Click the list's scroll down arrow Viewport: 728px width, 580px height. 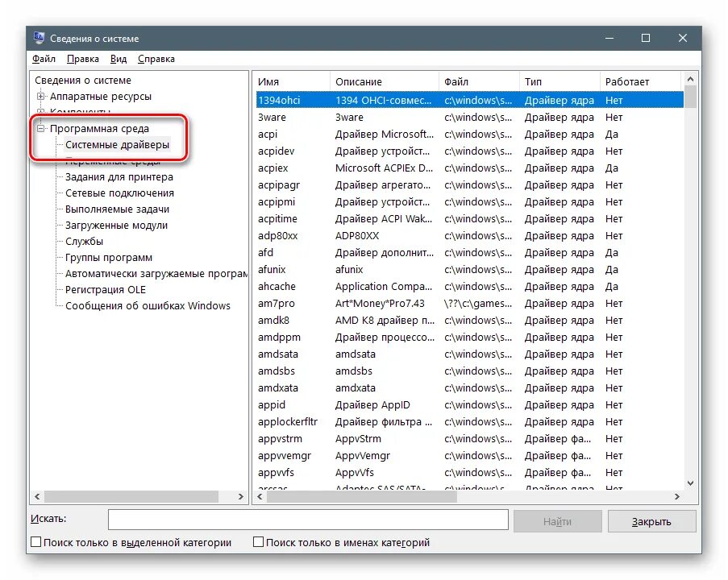pyautogui.click(x=690, y=483)
